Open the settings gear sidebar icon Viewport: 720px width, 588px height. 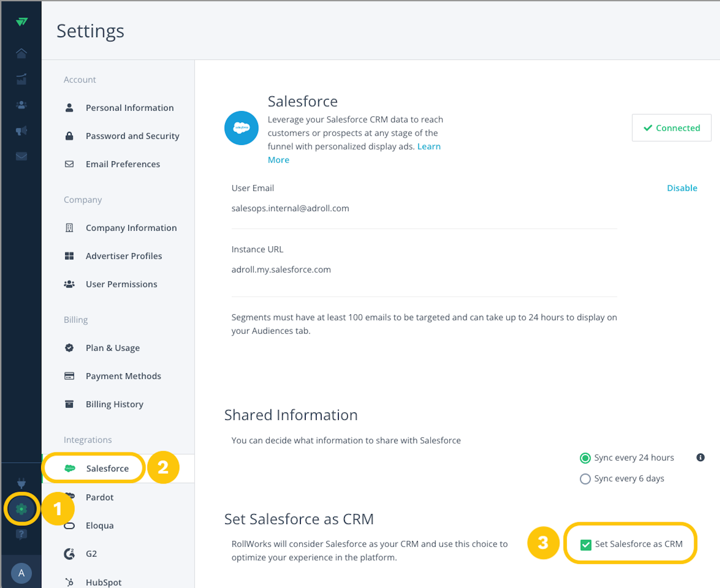tap(22, 509)
